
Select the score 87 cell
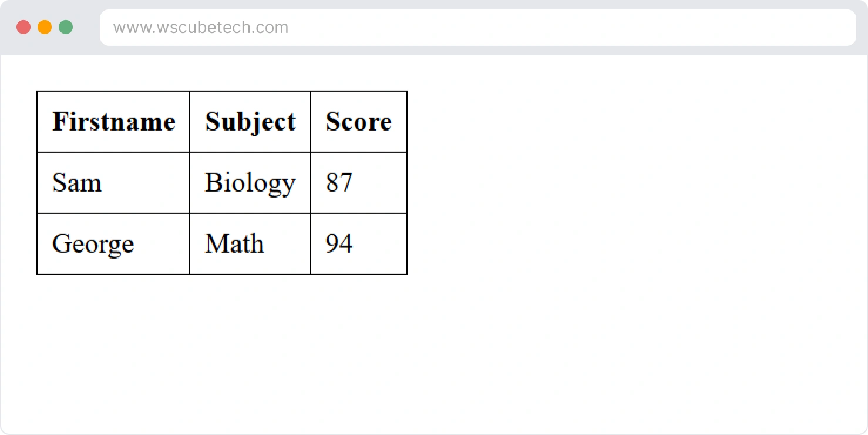tap(359, 183)
